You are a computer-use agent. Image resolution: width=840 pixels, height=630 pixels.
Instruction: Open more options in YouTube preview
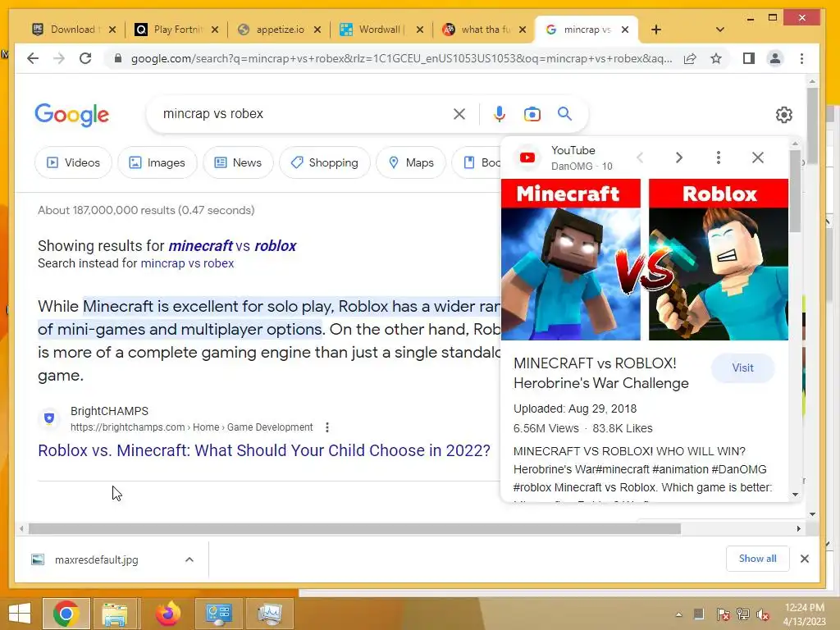pos(719,157)
